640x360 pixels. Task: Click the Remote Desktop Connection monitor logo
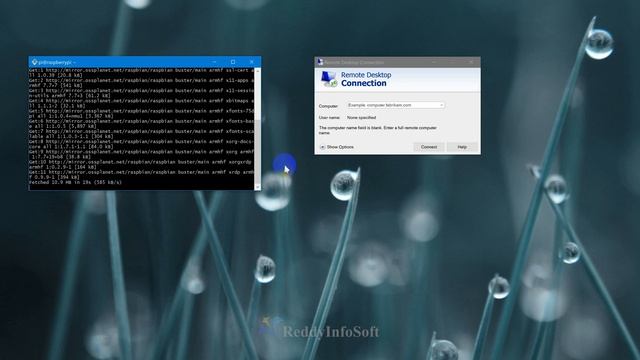[329, 79]
